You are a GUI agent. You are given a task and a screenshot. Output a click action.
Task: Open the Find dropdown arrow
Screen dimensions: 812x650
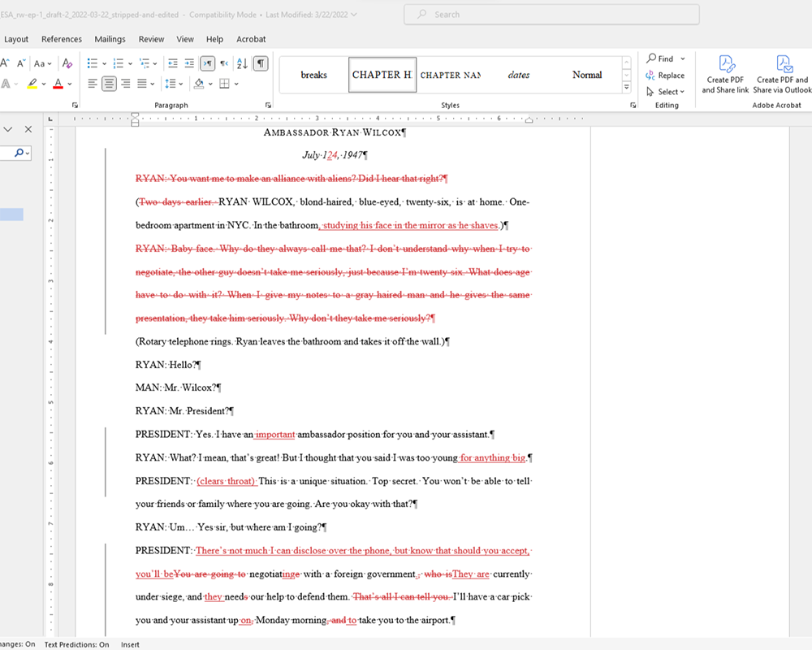(x=683, y=58)
